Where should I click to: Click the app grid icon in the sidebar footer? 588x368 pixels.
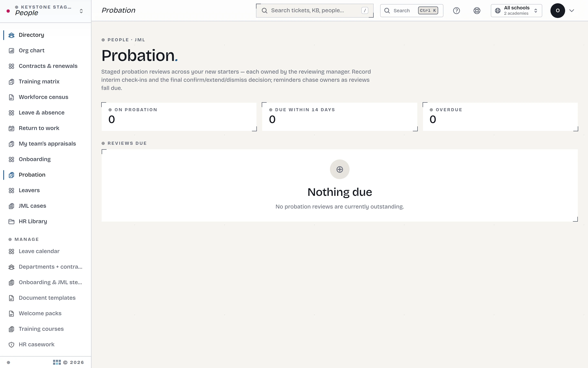point(57,362)
